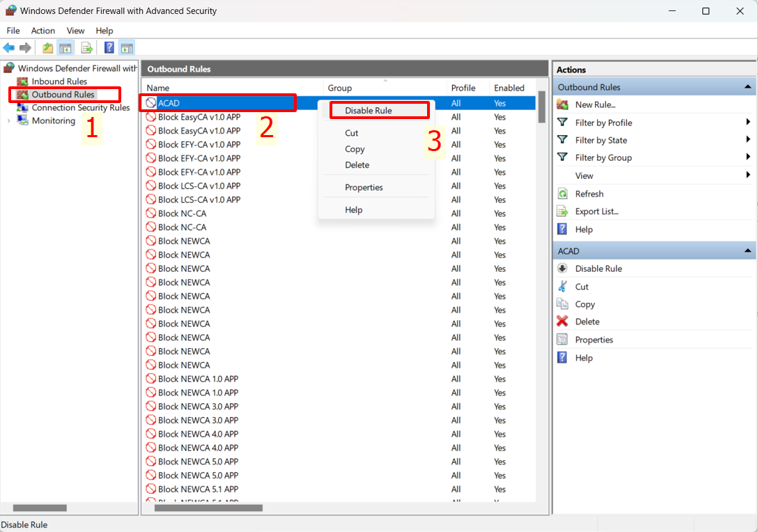Click the block icon beside the ACAD rule
Image resolution: width=758 pixels, height=532 pixels.
150,103
